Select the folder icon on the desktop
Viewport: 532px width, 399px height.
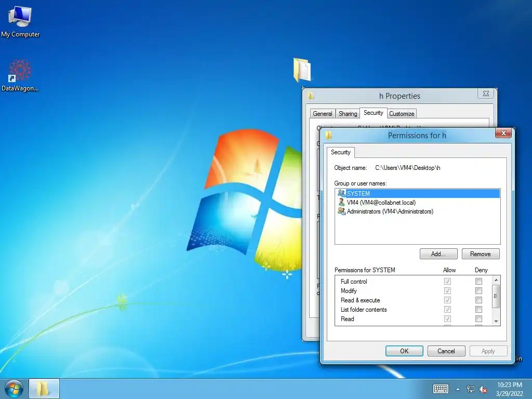302,70
